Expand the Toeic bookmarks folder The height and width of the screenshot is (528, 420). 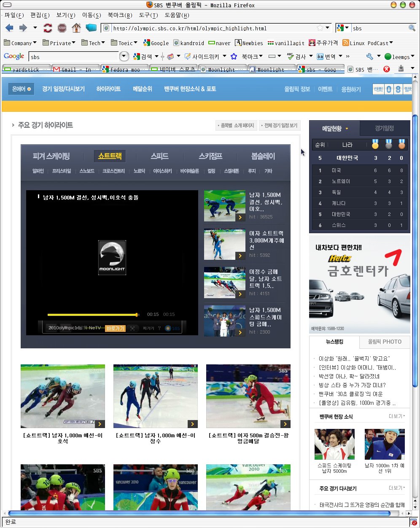(x=125, y=43)
